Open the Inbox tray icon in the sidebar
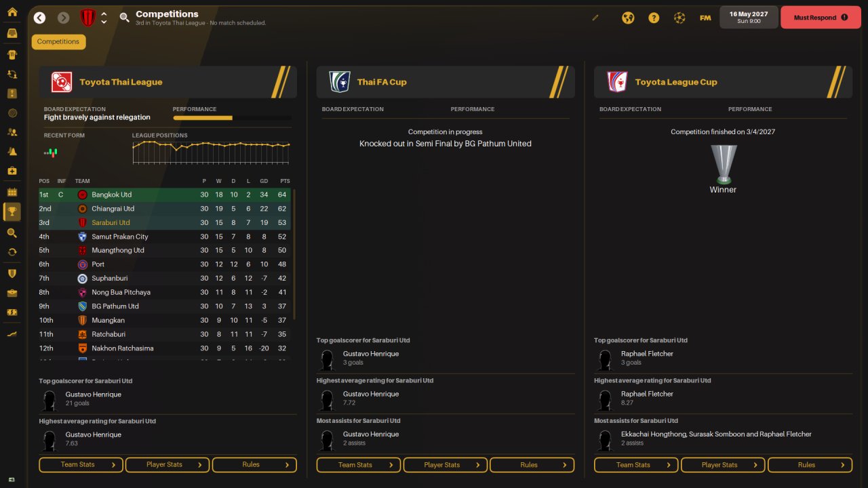868x488 pixels. click(x=12, y=33)
